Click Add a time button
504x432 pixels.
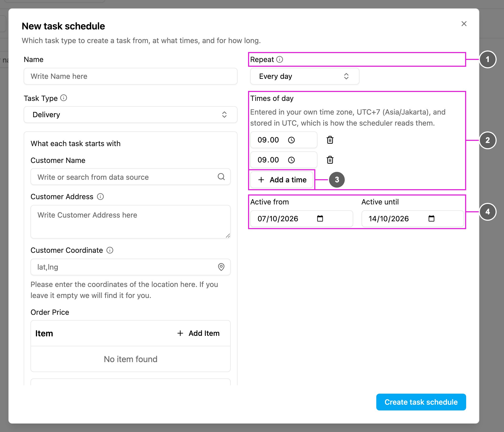coord(282,180)
